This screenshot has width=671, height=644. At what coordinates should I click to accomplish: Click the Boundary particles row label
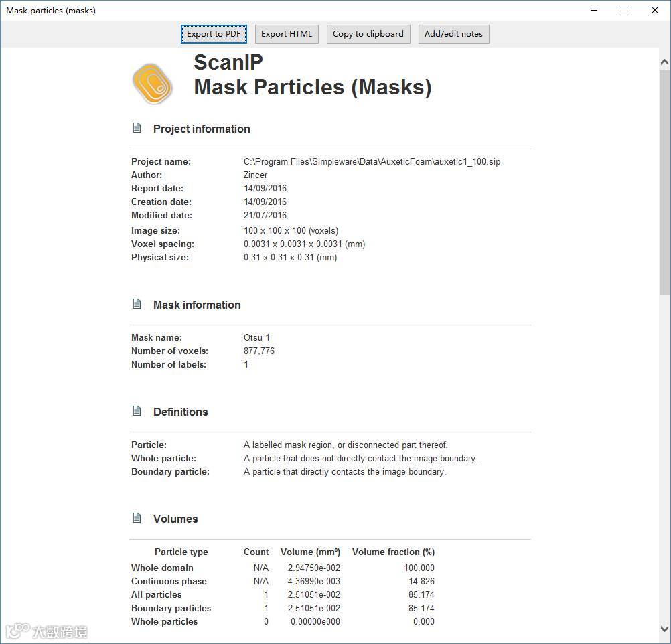point(171,608)
